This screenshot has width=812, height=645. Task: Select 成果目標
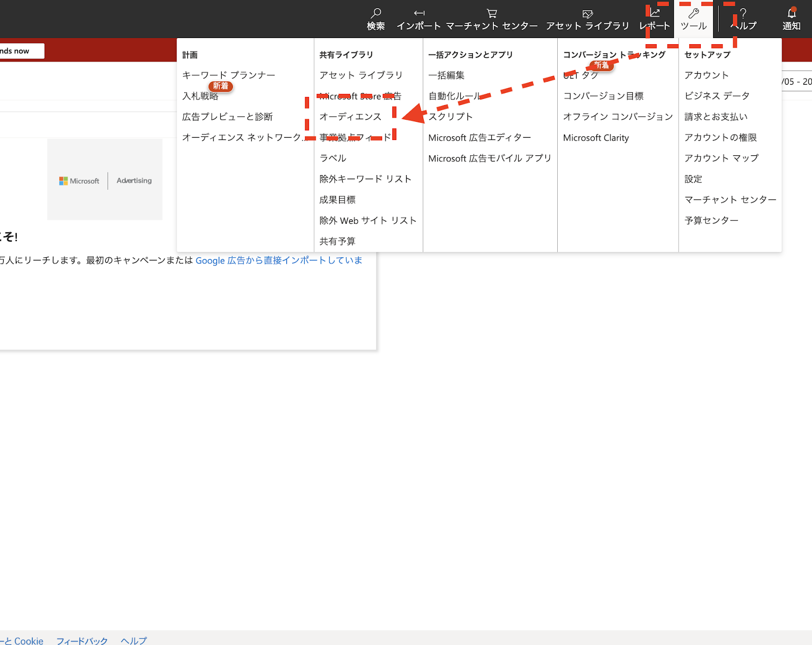(337, 200)
